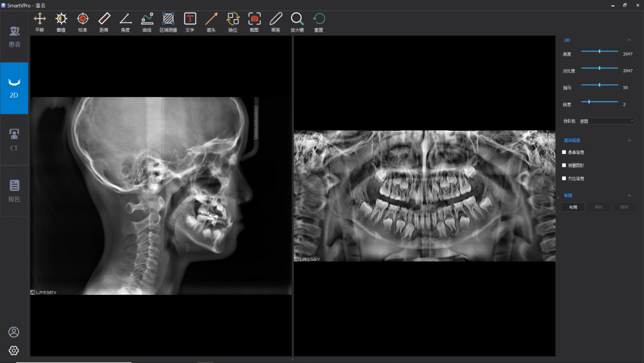644x363 pixels.
Task: Select the lateral skull X-ray image
Action: 161,196
